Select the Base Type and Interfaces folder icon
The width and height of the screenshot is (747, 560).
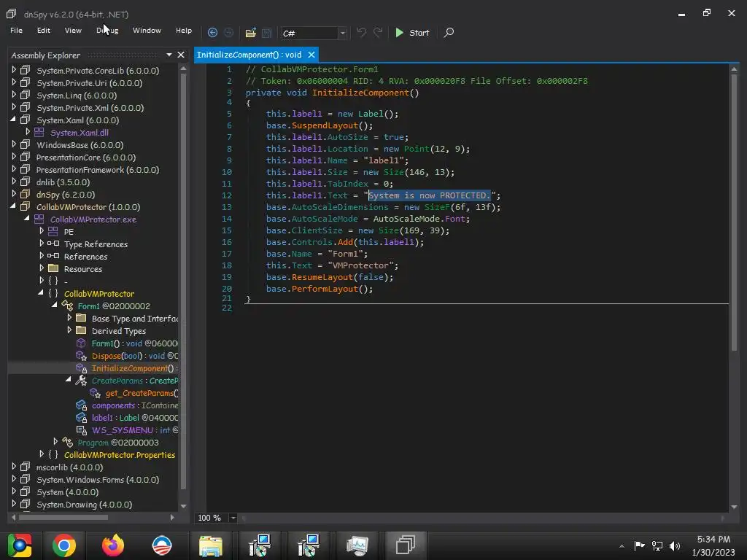81,318
